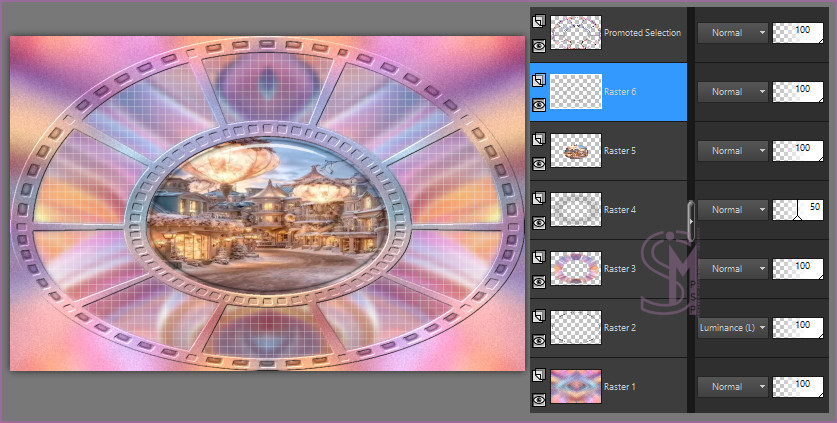Click the Promoted Selection opacity field
Viewport: 837px width, 423px height.
[797, 32]
